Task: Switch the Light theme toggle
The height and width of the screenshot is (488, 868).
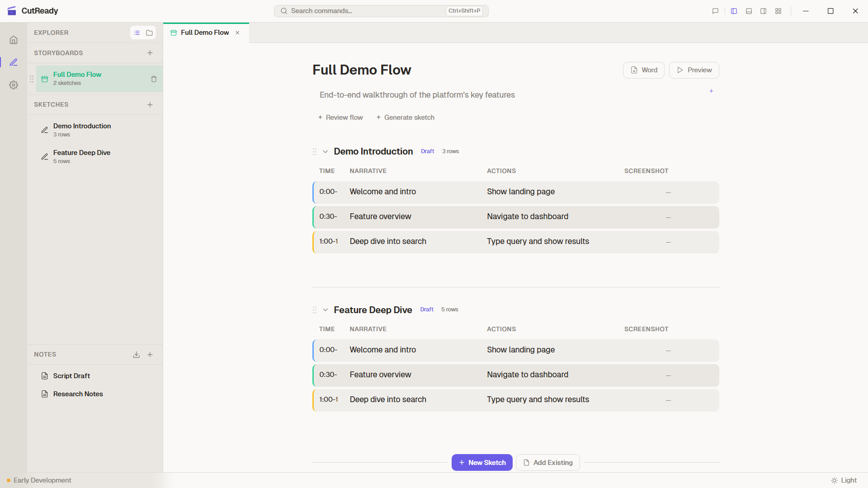Action: pyautogui.click(x=844, y=480)
